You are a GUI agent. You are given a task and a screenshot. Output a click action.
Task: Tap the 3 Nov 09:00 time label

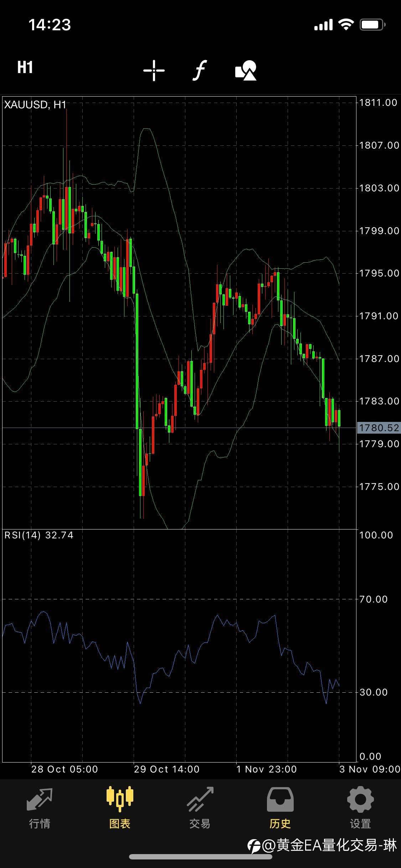(370, 769)
